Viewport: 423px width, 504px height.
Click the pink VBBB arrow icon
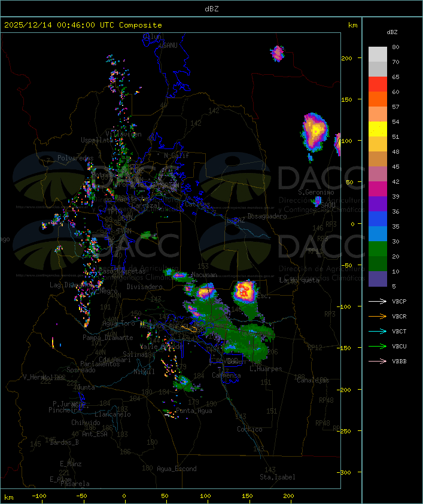pyautogui.click(x=378, y=362)
